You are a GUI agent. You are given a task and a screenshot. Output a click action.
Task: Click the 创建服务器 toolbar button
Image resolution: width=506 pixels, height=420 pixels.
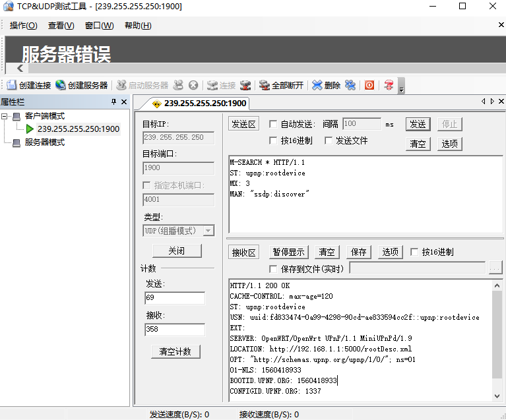pyautogui.click(x=81, y=85)
